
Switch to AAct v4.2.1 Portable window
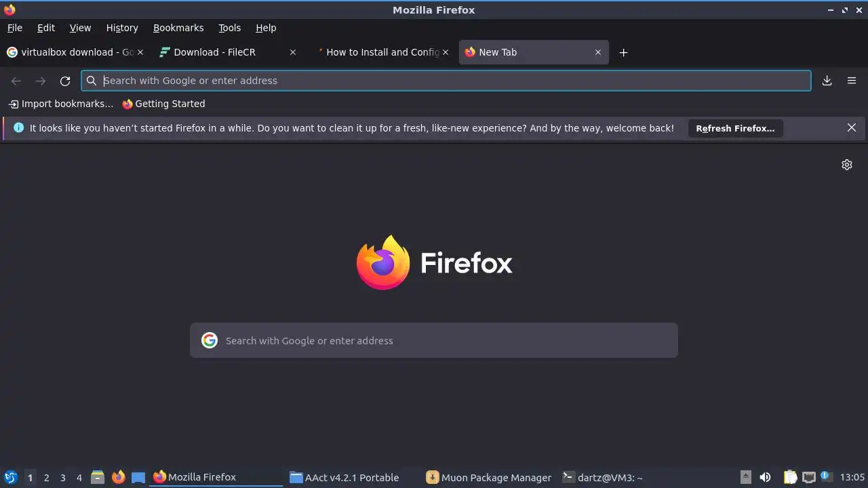(353, 477)
